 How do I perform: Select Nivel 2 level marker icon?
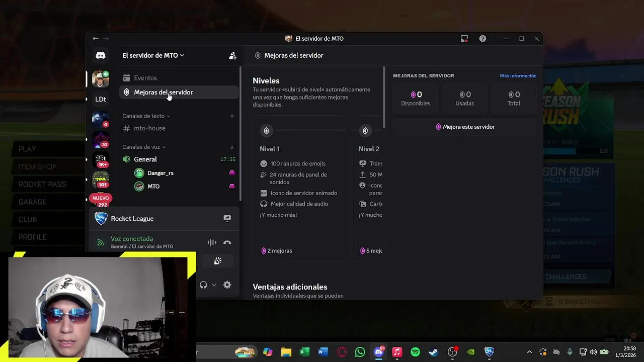(365, 131)
